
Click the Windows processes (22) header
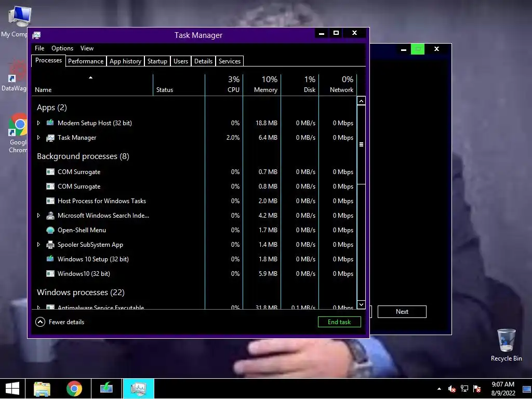point(81,292)
